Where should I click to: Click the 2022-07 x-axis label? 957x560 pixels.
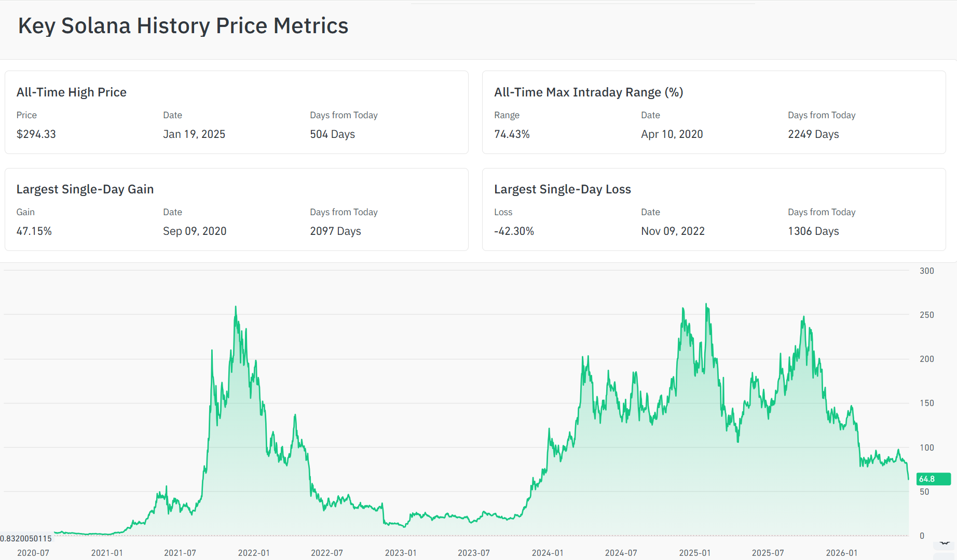[x=327, y=553]
